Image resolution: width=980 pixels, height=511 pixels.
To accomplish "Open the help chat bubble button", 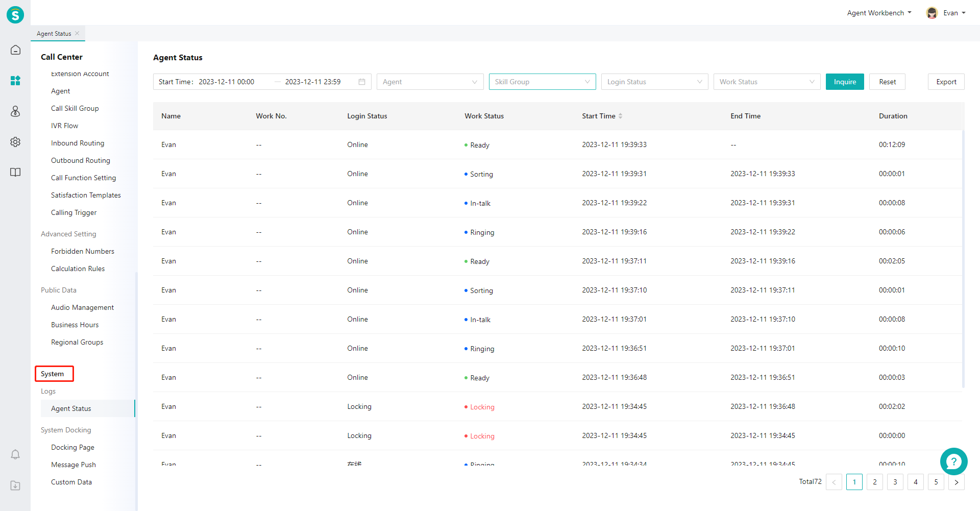I will [953, 461].
